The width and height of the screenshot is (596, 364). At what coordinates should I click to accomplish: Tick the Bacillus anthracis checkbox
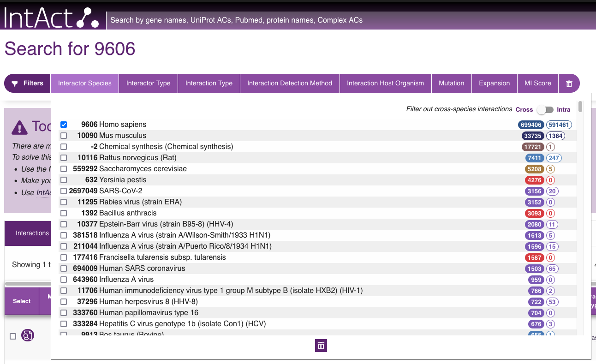pos(64,213)
